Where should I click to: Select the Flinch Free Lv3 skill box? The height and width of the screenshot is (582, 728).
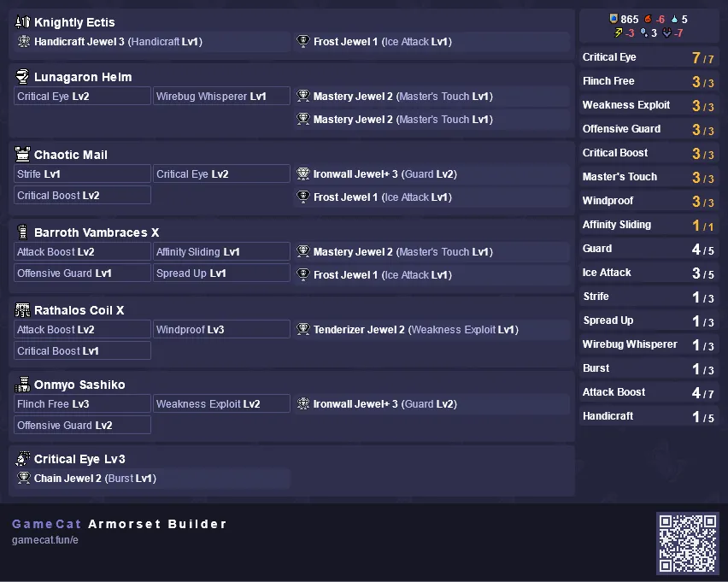[x=82, y=403]
